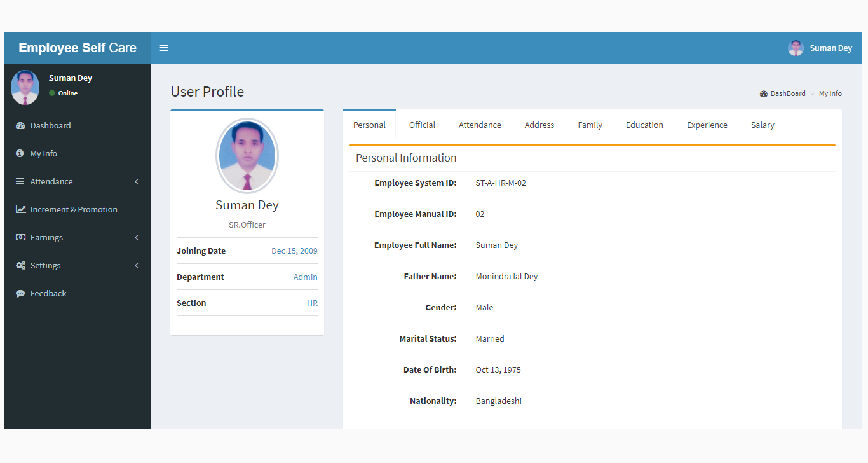Click the DashBoard breadcrumb link

(x=788, y=93)
